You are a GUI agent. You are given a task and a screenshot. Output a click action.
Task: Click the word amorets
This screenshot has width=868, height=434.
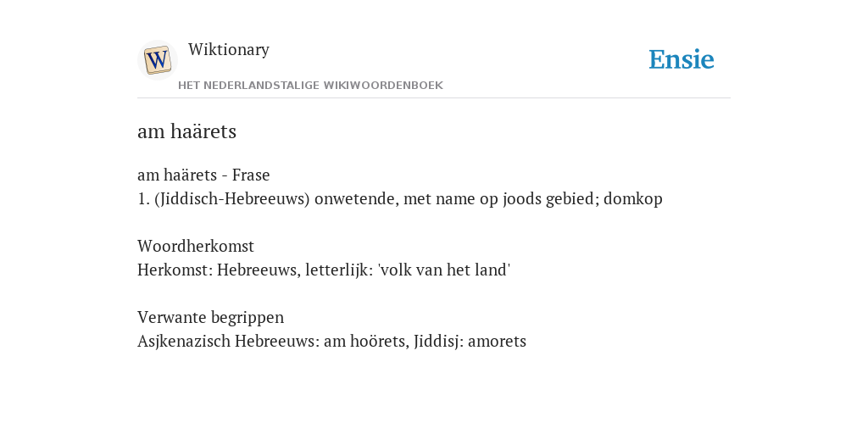click(497, 342)
